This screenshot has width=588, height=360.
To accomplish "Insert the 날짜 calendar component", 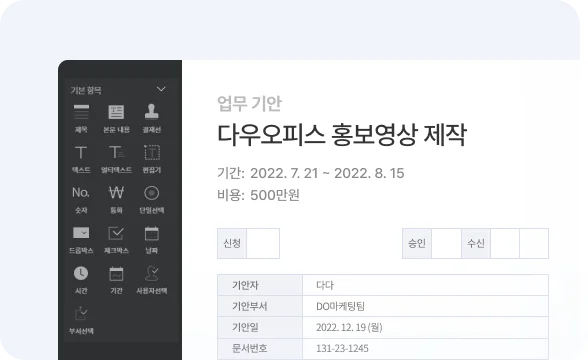I will pos(152,233).
